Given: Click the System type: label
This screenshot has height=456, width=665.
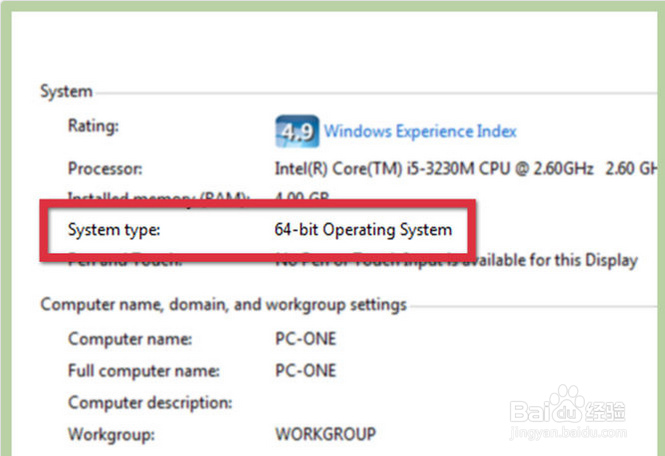Looking at the screenshot, I should [x=114, y=230].
